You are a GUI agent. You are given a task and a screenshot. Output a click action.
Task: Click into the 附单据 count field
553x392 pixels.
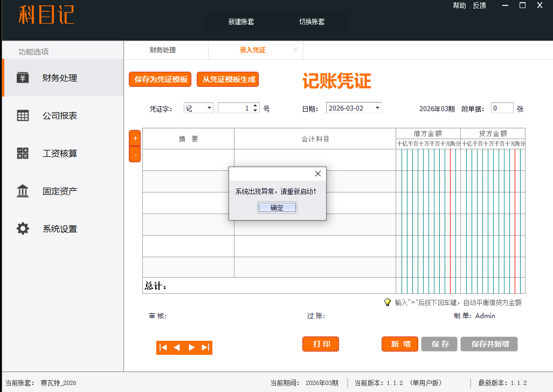coord(502,108)
